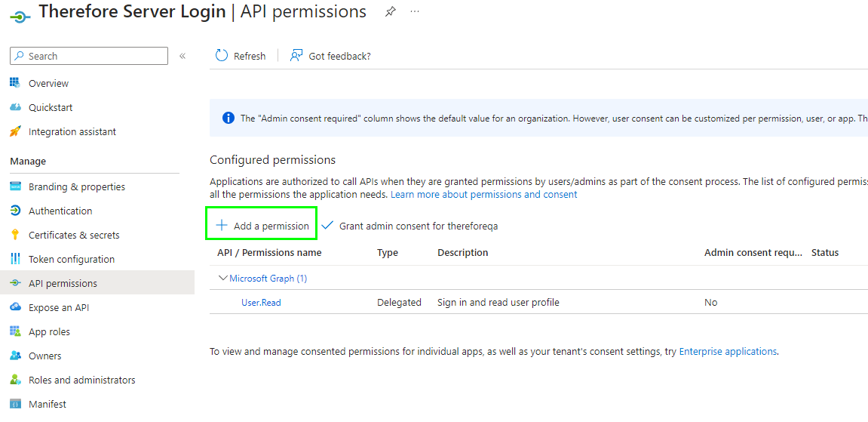This screenshot has height=422, width=868.
Task: Open the ellipsis more options menu
Action: coord(415,11)
